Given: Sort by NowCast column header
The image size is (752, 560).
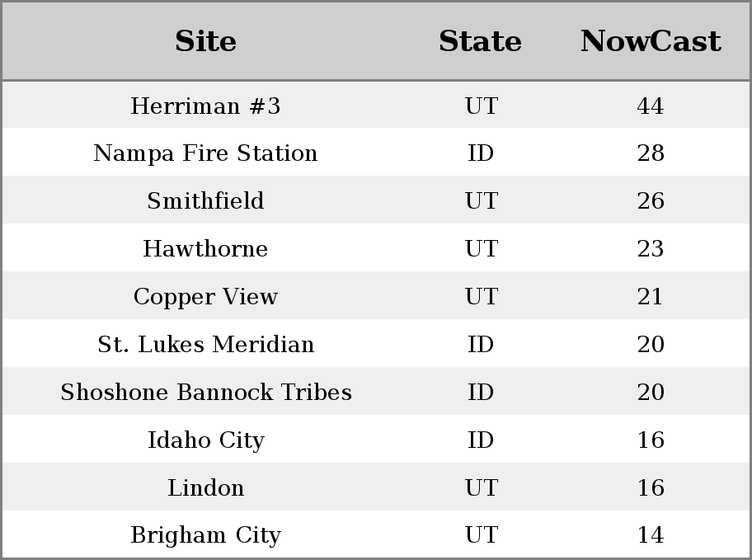Looking at the screenshot, I should (651, 41).
